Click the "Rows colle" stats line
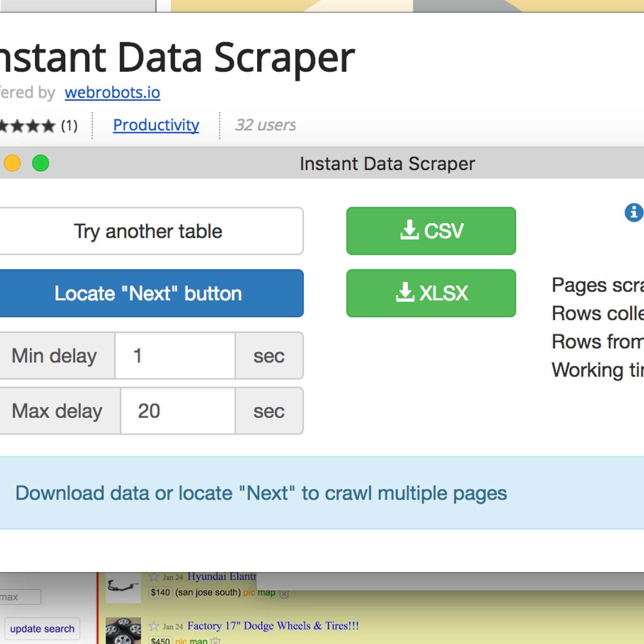This screenshot has width=644, height=644. click(598, 313)
